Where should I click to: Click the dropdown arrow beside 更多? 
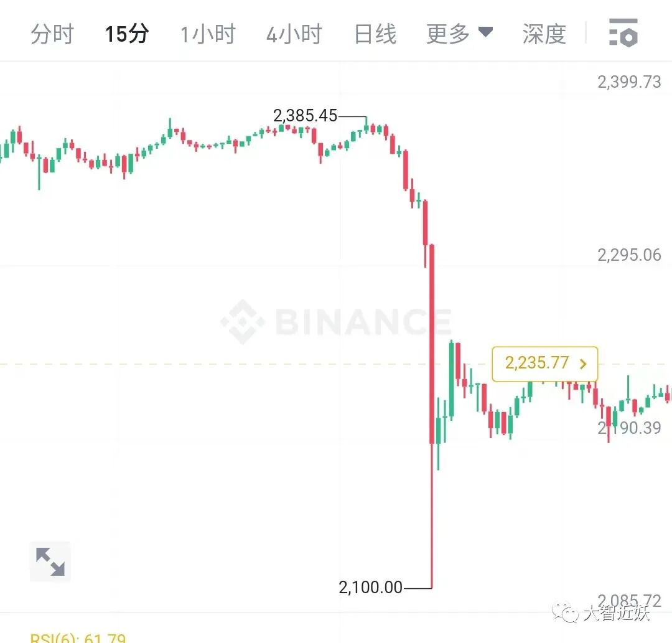tap(485, 32)
